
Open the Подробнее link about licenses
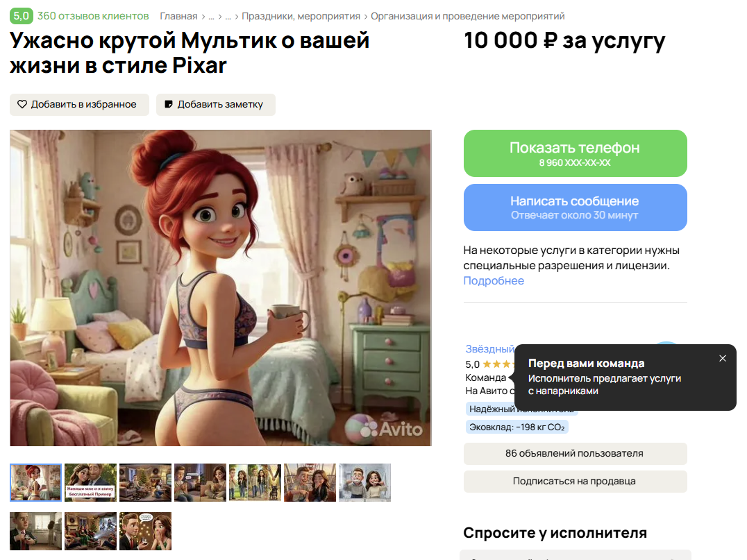click(494, 281)
